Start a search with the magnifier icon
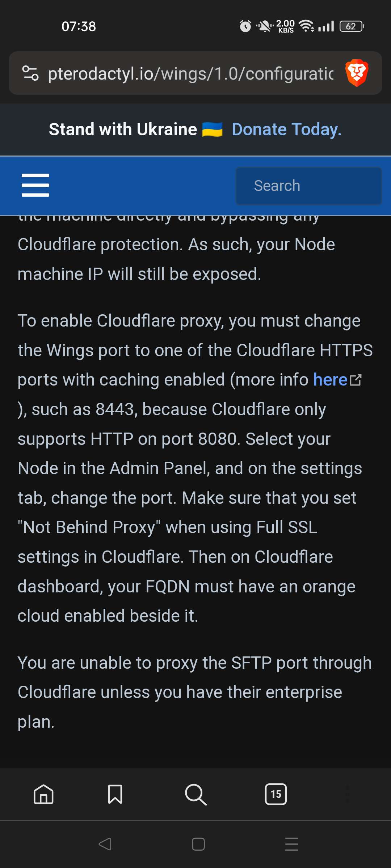391x868 pixels. tap(195, 795)
